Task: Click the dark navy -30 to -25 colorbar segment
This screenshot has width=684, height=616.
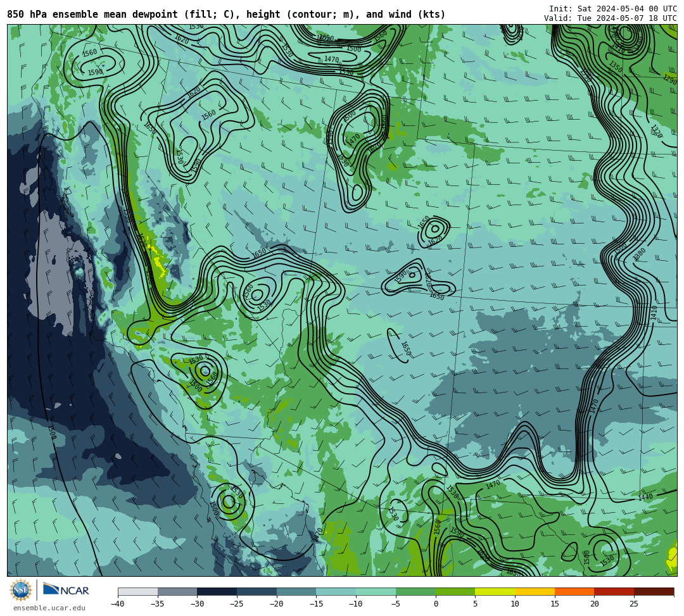Action: click(x=217, y=591)
